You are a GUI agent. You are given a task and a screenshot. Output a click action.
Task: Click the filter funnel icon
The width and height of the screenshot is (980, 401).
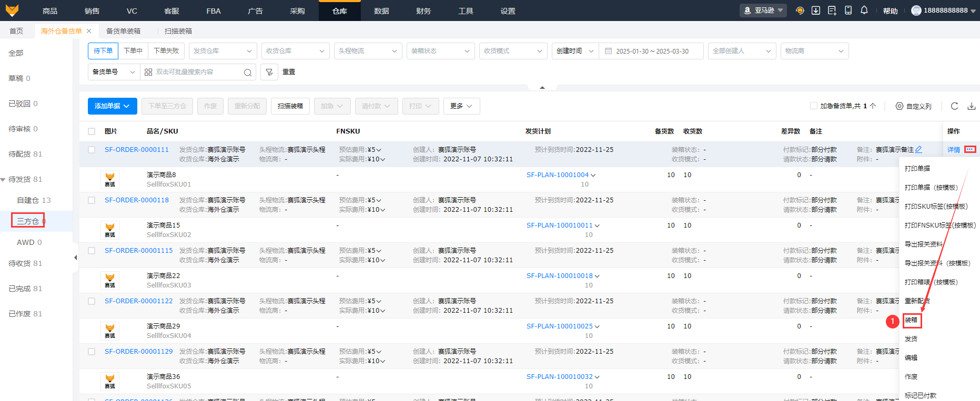(269, 72)
